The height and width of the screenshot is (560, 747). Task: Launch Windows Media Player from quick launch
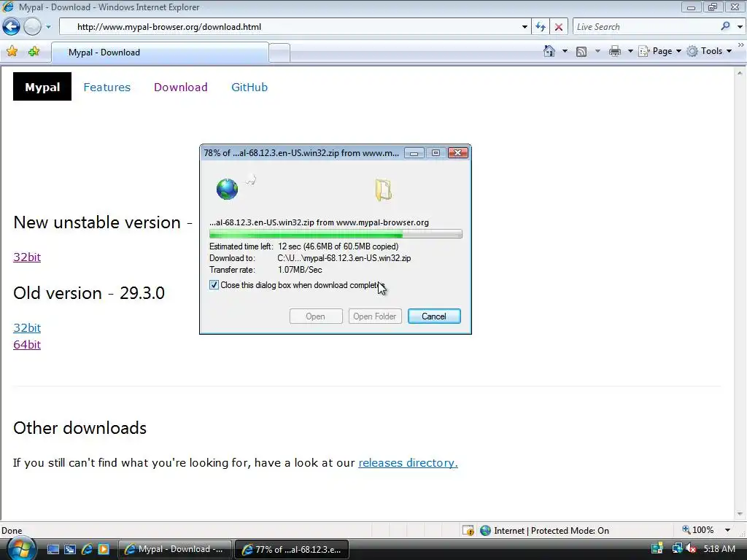tap(104, 549)
